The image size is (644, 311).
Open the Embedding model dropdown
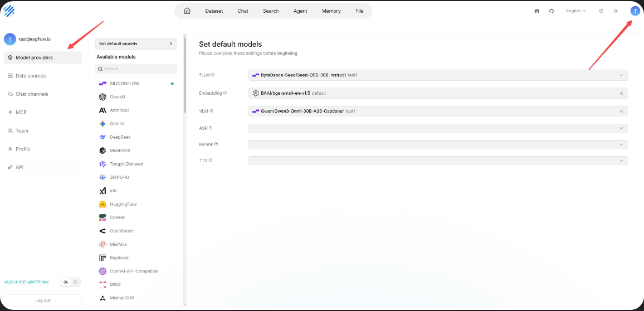pos(438,93)
